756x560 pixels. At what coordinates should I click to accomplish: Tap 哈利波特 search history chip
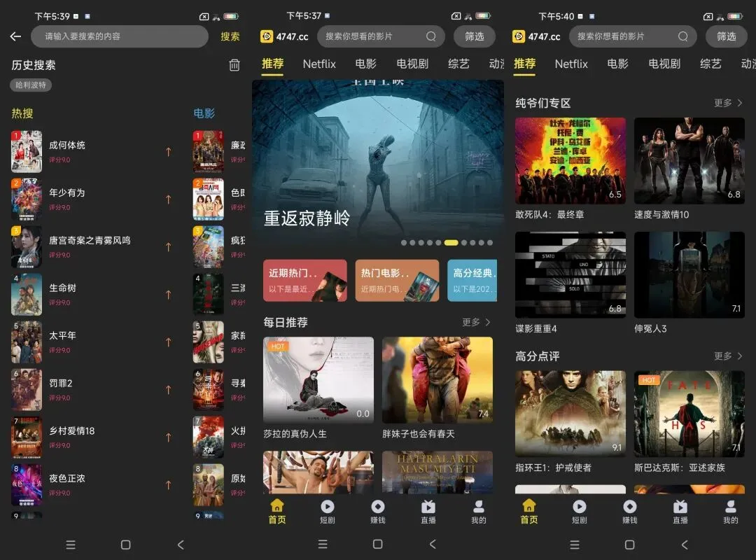pos(31,85)
